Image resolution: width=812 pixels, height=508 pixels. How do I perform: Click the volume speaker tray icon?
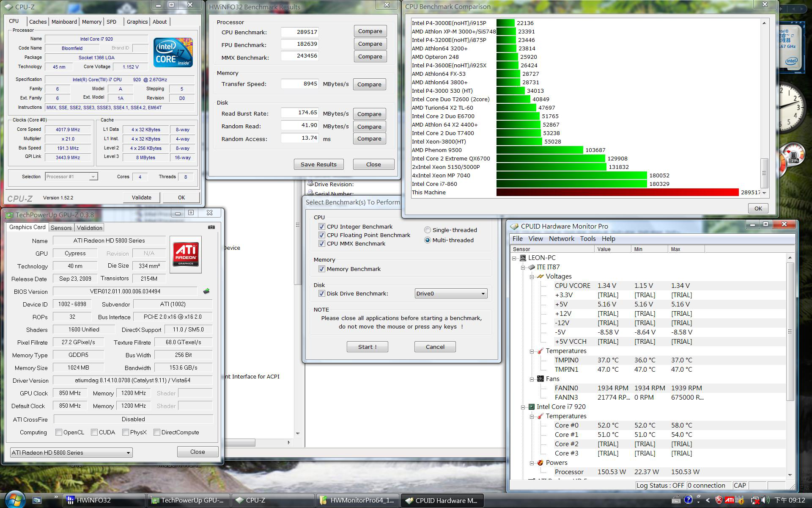(765, 500)
